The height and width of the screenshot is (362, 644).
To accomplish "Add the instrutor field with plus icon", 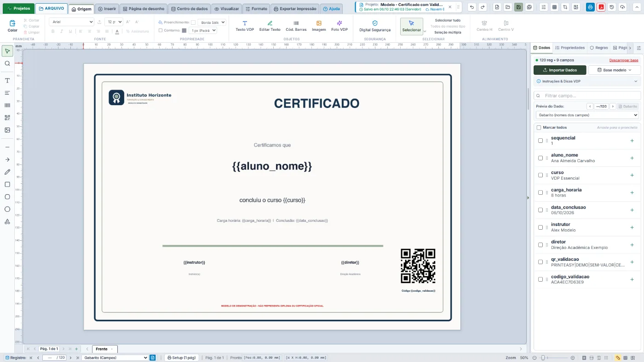I will (632, 227).
